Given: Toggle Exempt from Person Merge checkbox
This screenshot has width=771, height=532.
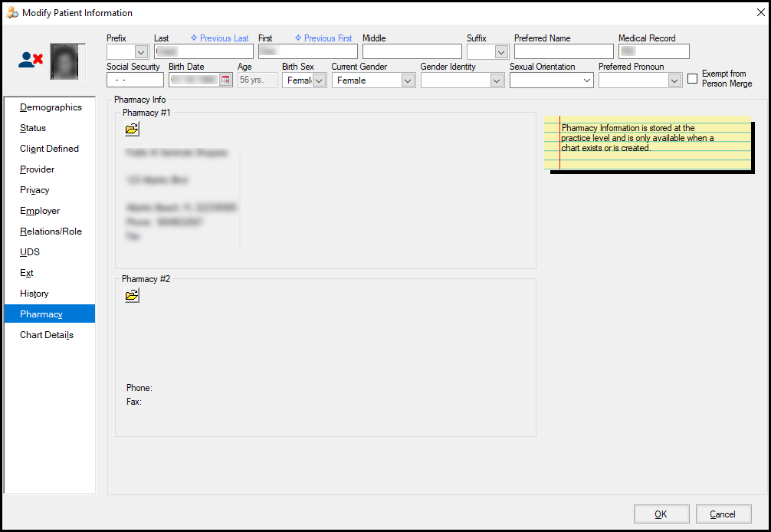Looking at the screenshot, I should pos(692,79).
